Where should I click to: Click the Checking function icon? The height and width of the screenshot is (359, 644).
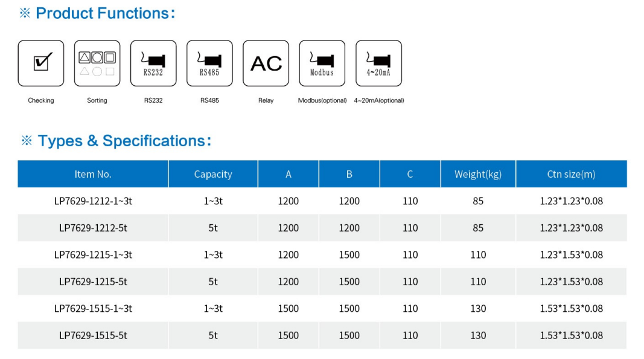(x=41, y=63)
